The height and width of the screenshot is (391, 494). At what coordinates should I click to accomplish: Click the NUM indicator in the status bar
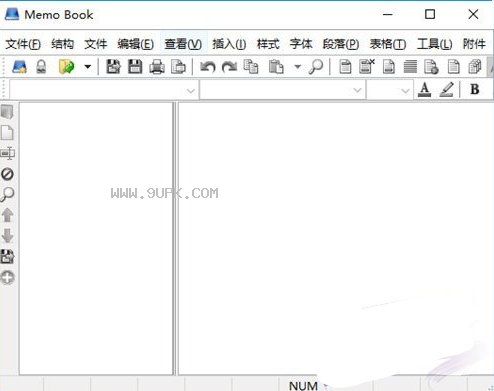coord(303,386)
